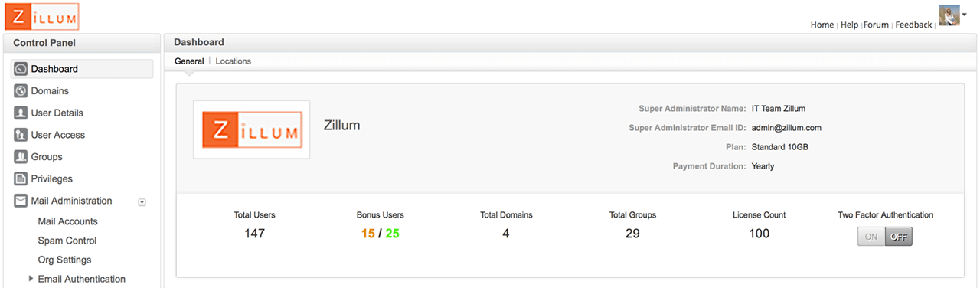Open the Forum link

tap(876, 25)
